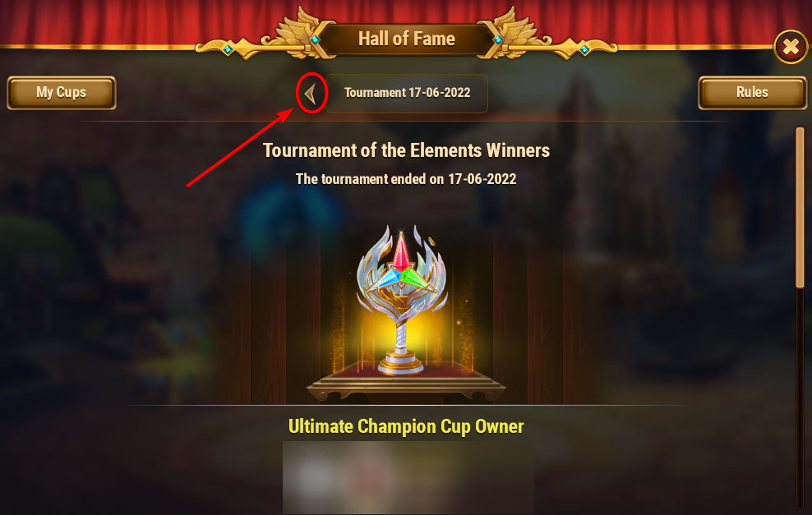Screen dimensions: 812x515
Task: Click the red crystal atop the trophy
Action: [401, 252]
